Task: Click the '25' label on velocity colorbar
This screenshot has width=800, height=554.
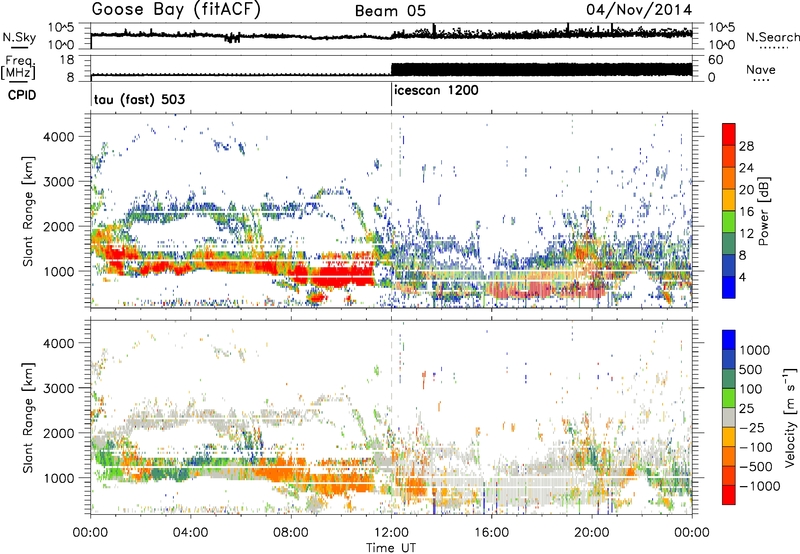Action: (747, 409)
